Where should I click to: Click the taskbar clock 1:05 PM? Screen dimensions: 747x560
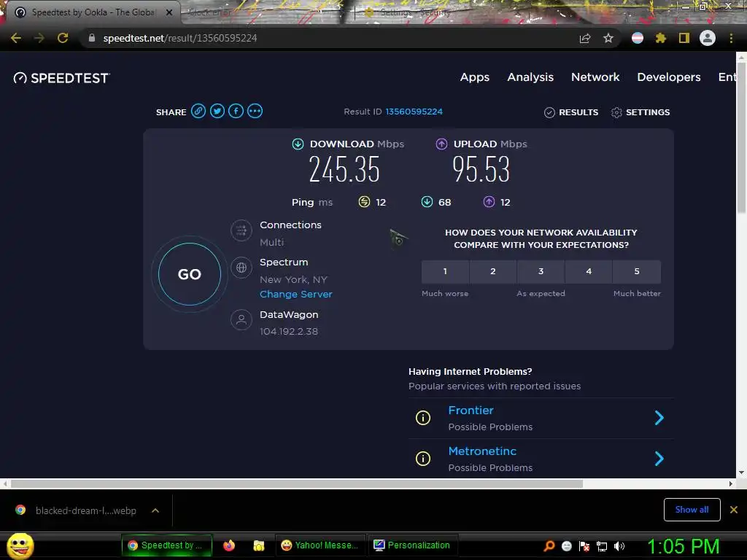(x=683, y=546)
